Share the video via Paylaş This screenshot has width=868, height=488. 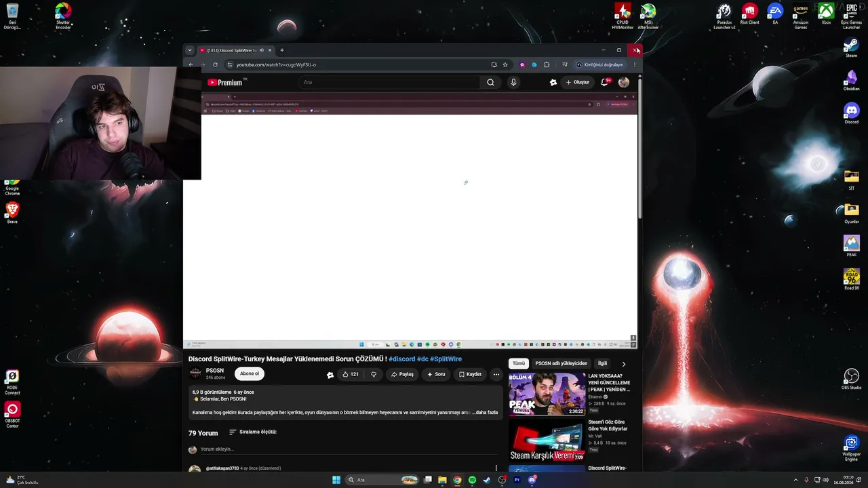click(x=402, y=374)
